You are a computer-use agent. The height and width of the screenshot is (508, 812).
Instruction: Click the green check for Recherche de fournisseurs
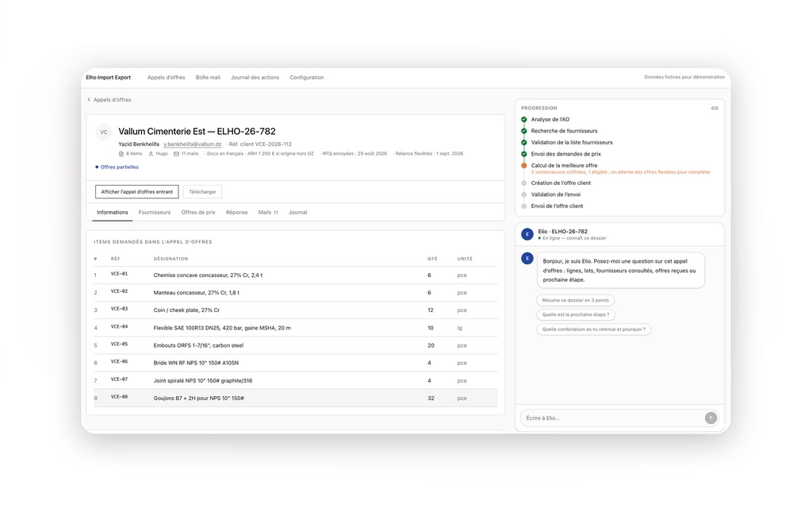524,131
